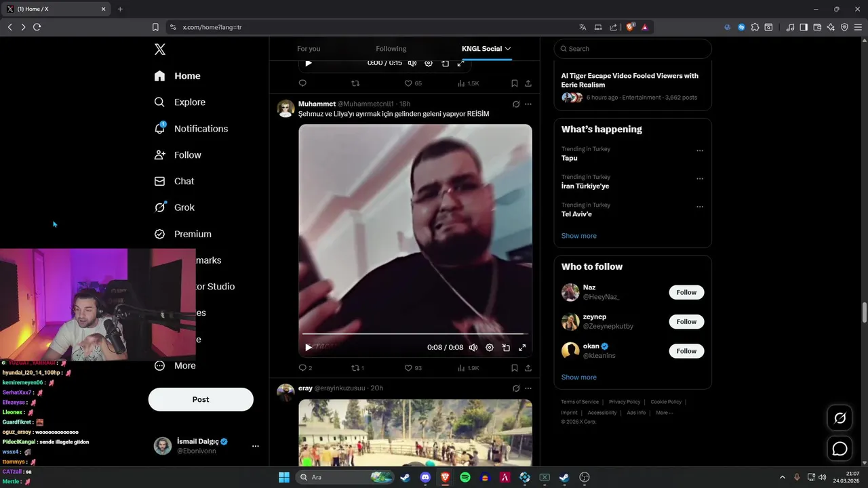
Task: Play Muhammet's 0:08 video
Action: (309, 347)
